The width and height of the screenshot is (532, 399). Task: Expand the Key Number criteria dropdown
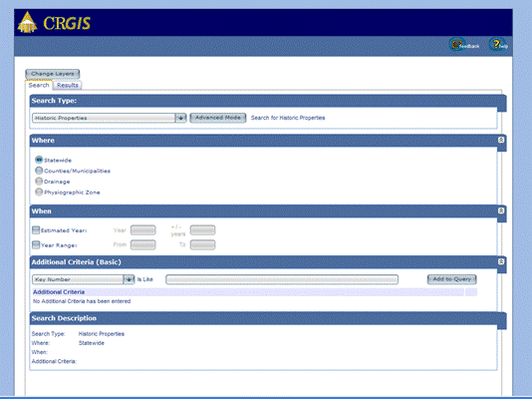point(84,279)
